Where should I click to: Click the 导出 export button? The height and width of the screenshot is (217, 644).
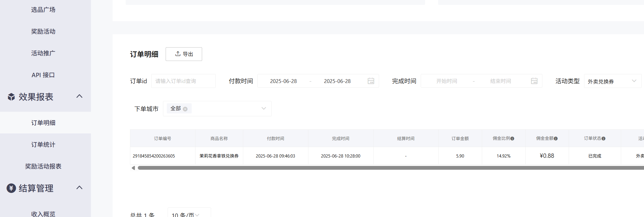pos(184,54)
